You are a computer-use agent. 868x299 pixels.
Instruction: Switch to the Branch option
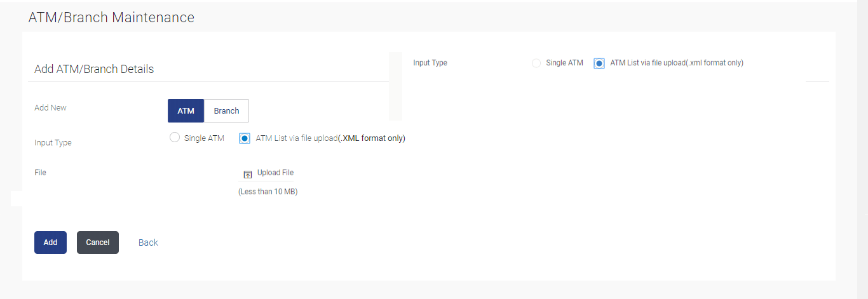(226, 110)
